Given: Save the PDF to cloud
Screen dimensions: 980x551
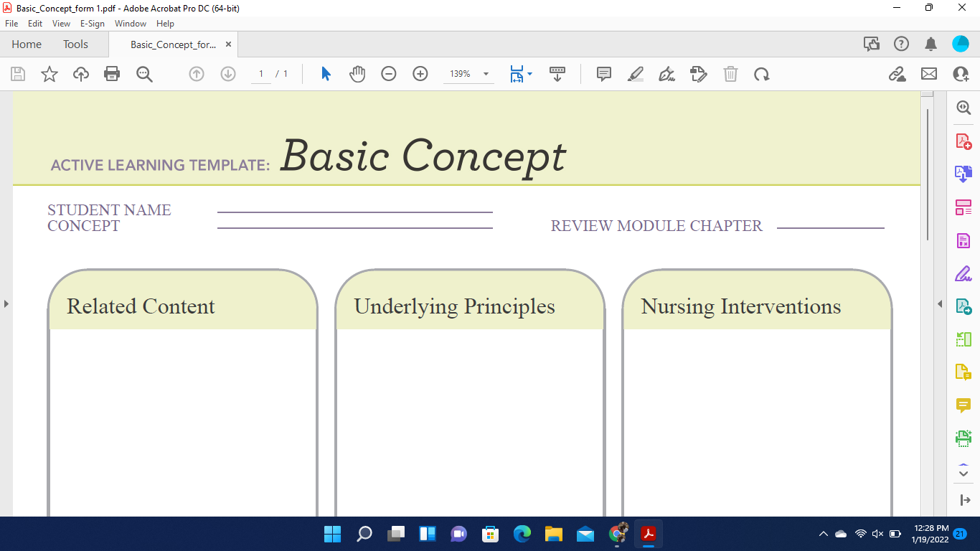Looking at the screenshot, I should coord(80,74).
